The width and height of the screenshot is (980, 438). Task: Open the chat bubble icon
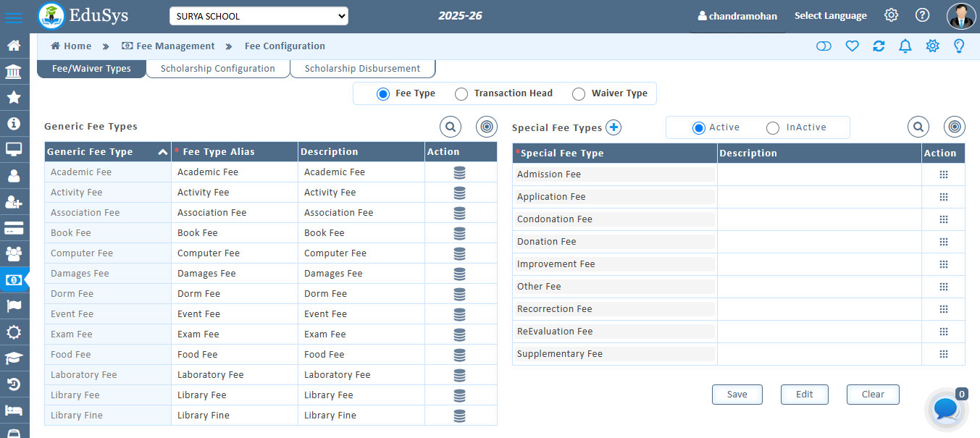[946, 409]
